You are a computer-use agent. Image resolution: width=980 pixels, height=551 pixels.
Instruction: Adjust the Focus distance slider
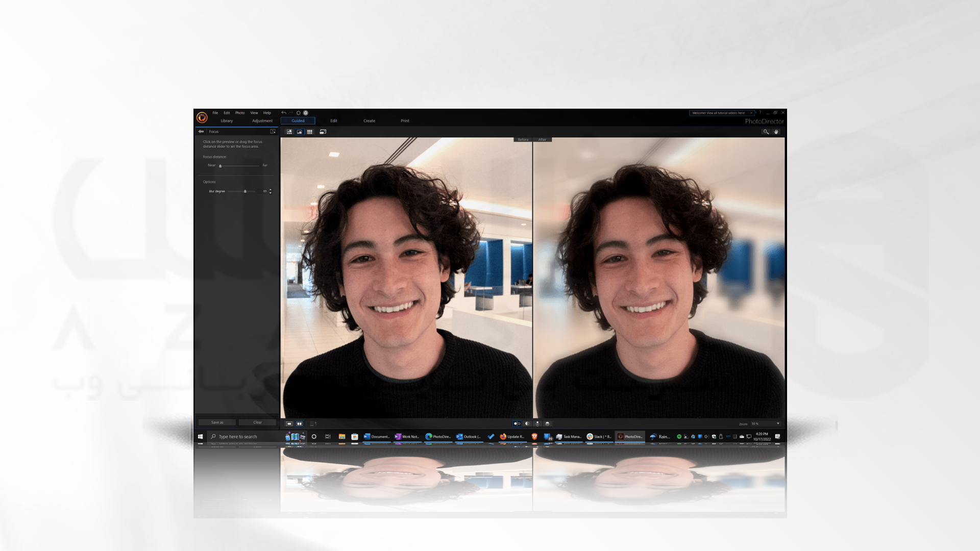tap(240, 165)
